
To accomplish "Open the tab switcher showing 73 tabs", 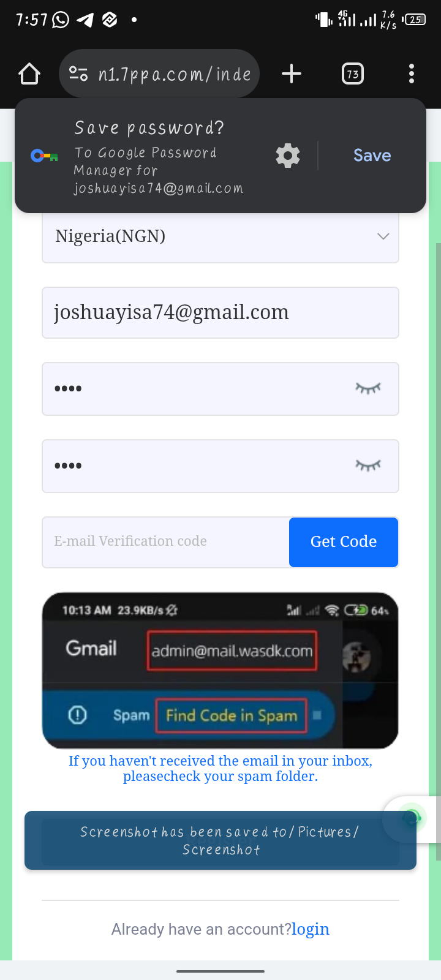I will point(353,74).
